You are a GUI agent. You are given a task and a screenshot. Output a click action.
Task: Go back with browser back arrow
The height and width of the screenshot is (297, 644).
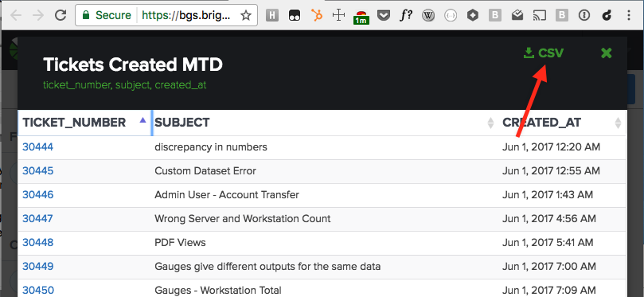16,16
